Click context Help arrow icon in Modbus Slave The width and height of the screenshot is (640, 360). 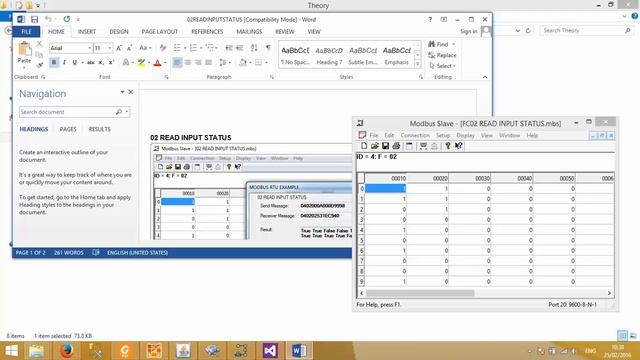click(x=459, y=146)
